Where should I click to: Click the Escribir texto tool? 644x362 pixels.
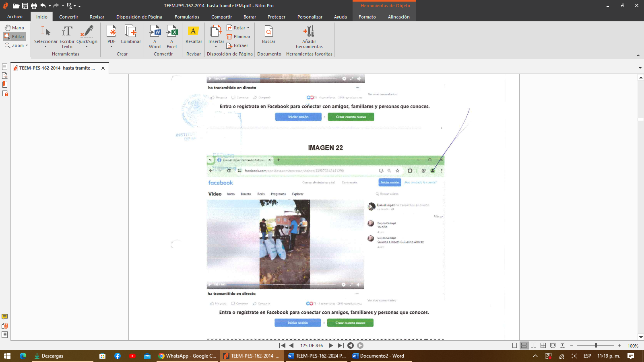pyautogui.click(x=67, y=36)
